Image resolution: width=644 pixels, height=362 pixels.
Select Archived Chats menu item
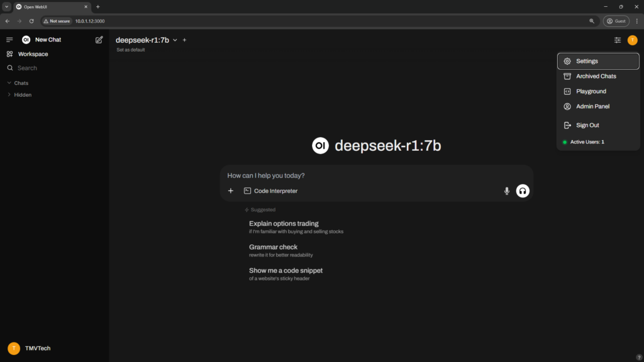pos(596,76)
